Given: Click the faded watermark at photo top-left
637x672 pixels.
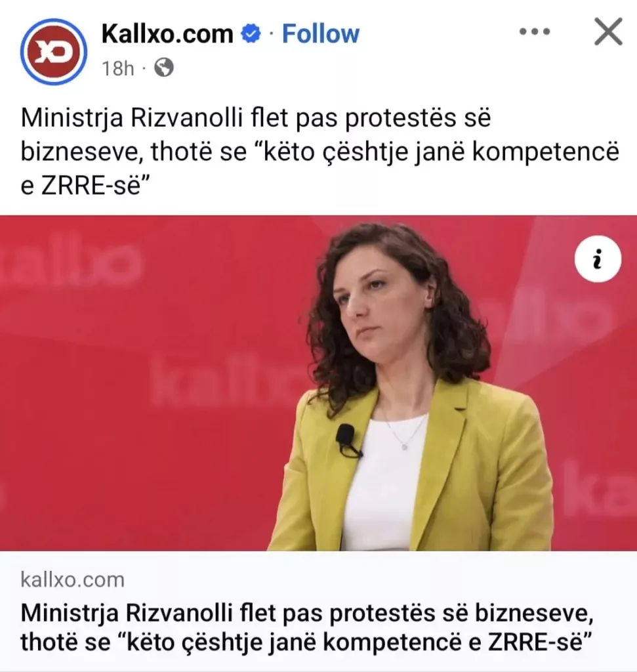Looking at the screenshot, I should point(71,265).
